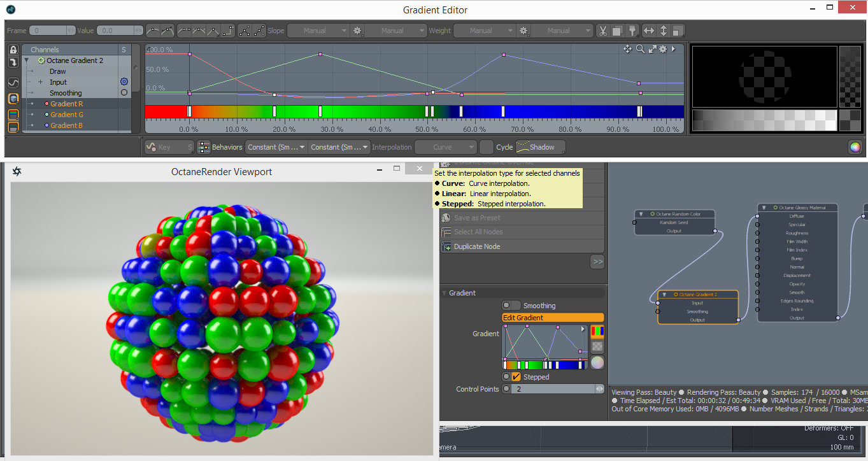The height and width of the screenshot is (461, 868).
Task: Click the color sphere icon beside gradient
Action: pos(597,363)
